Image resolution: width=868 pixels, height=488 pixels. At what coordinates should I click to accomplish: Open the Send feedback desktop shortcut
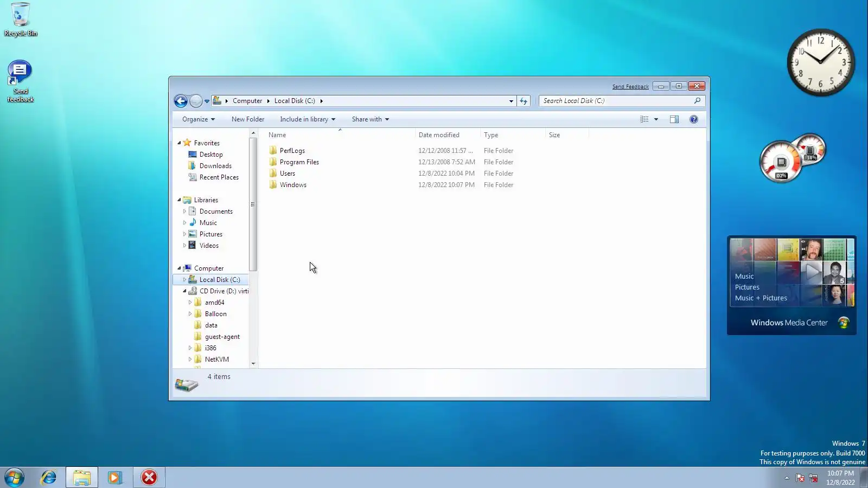tap(21, 81)
